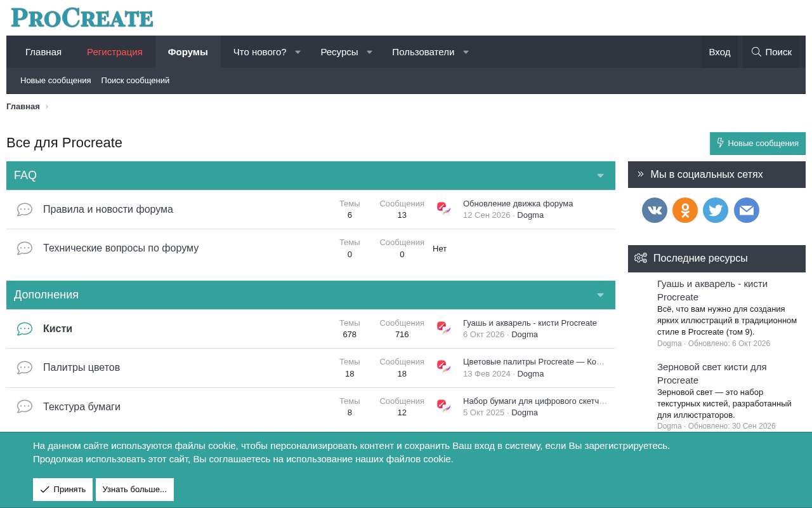The image size is (812, 508).
Task: Click avatar next to Набор бумаги post
Action: click(444, 406)
